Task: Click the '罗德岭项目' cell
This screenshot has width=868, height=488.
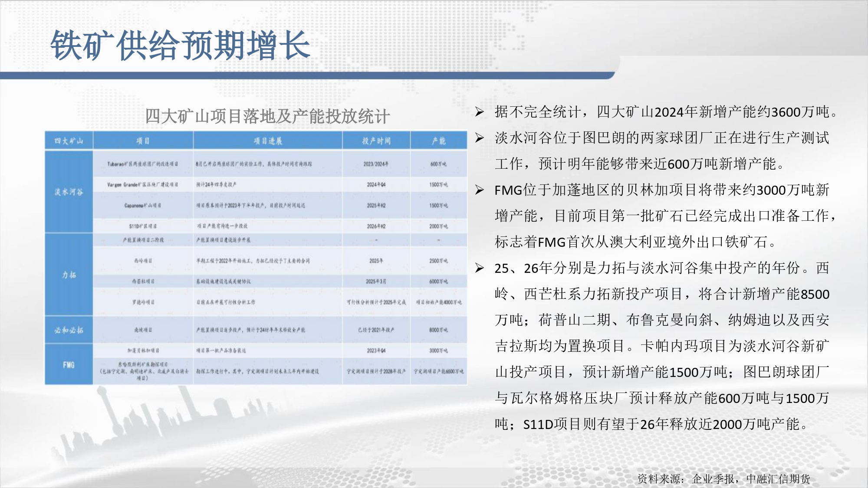Action: pyautogui.click(x=143, y=302)
